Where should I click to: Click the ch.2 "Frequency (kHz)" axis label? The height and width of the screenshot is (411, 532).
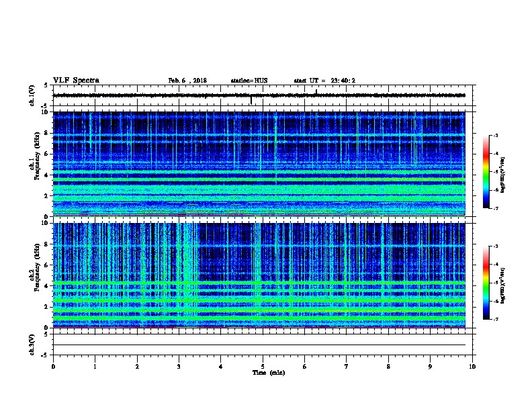pyautogui.click(x=37, y=267)
